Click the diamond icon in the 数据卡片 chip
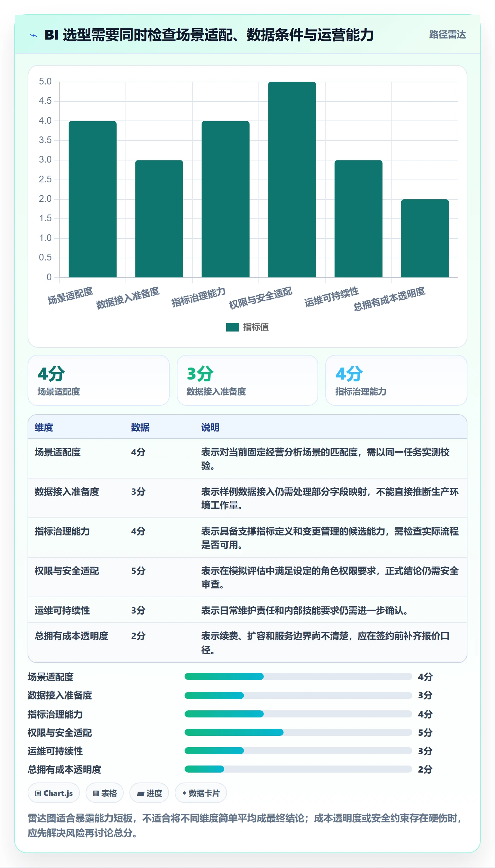This screenshot has width=495, height=868. pos(184,793)
